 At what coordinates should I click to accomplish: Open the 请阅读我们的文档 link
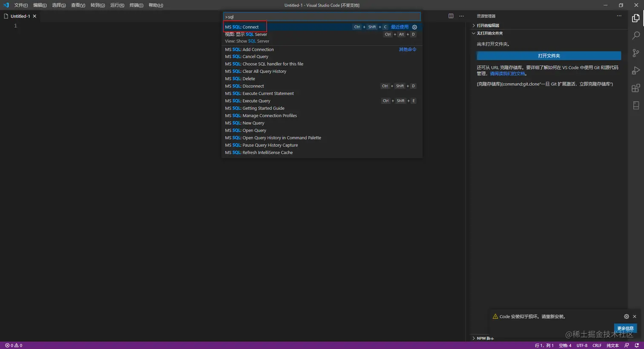(x=507, y=74)
